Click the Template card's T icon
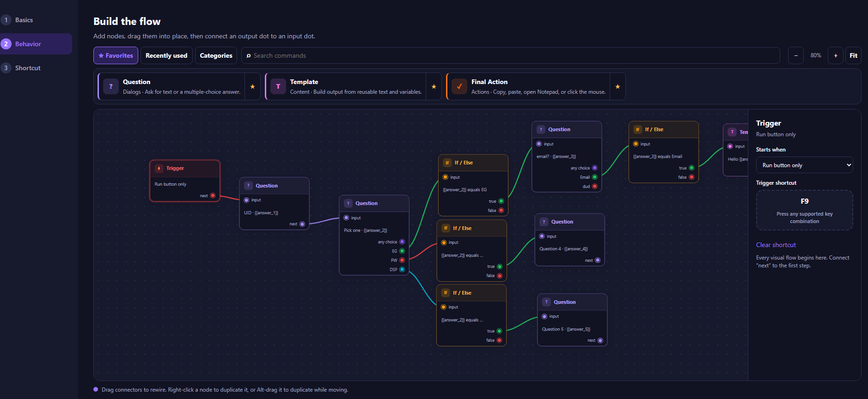 pyautogui.click(x=278, y=86)
